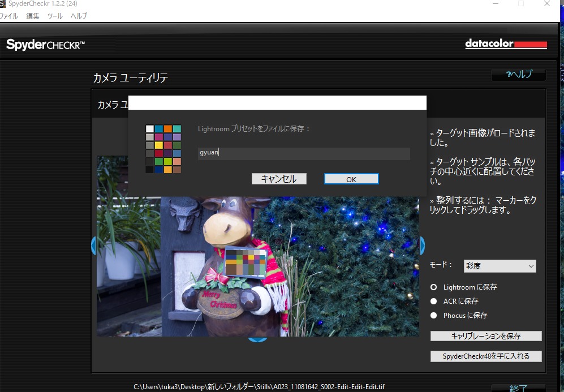The height and width of the screenshot is (392, 564).
Task: Click the SpyderCHECKR logo in the header
Action: 45,45
